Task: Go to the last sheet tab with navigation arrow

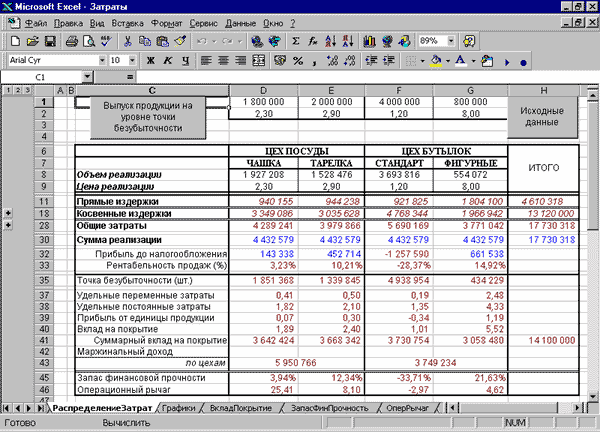Action: tap(40, 408)
